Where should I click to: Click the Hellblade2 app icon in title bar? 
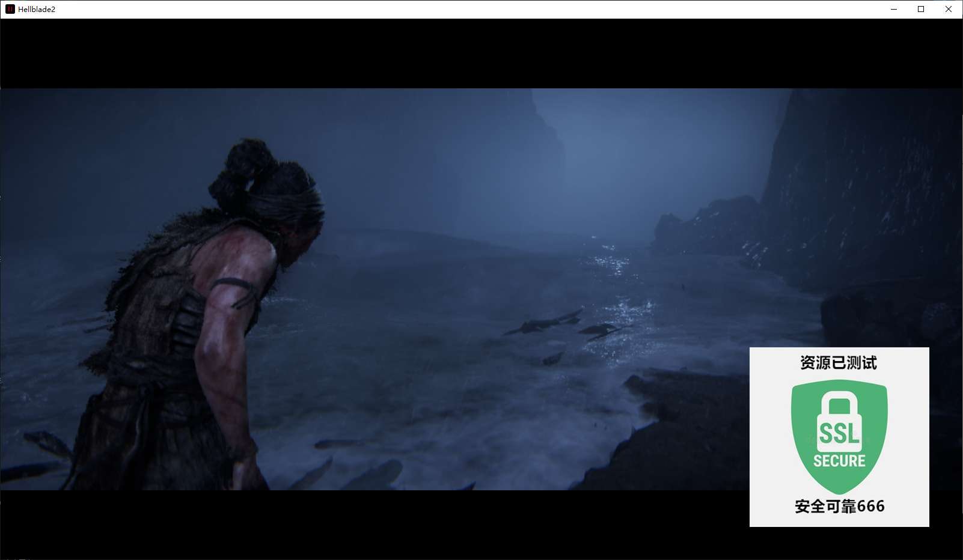[x=10, y=9]
